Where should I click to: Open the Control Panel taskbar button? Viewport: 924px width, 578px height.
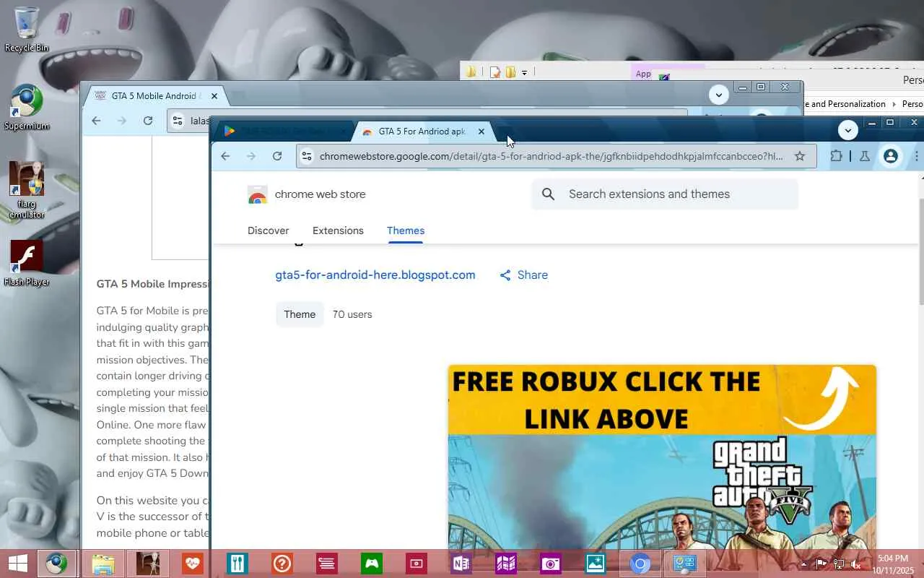(x=684, y=564)
